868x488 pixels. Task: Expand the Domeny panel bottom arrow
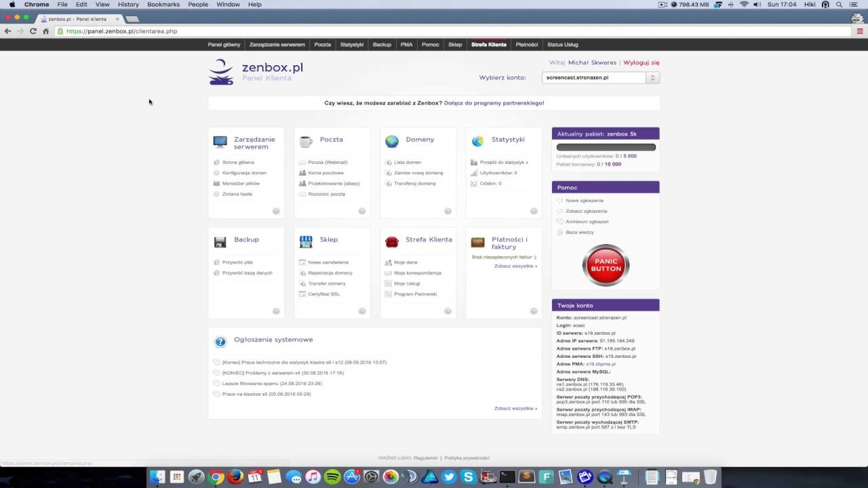tap(448, 211)
